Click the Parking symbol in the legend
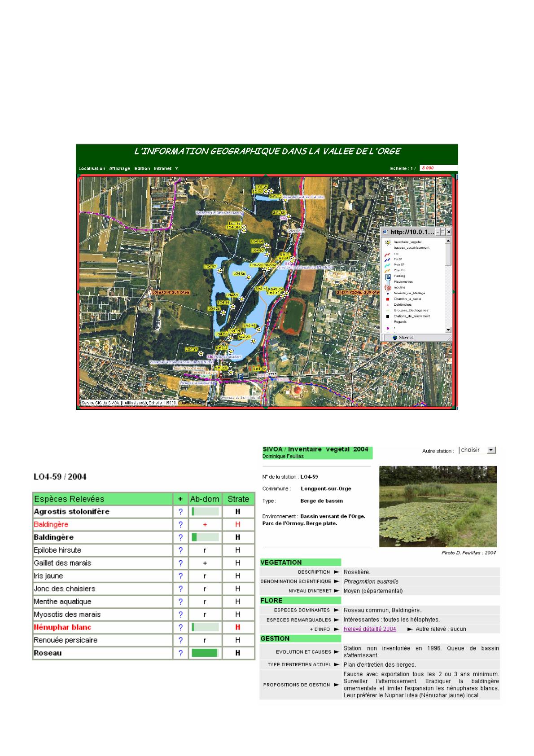 click(388, 276)
